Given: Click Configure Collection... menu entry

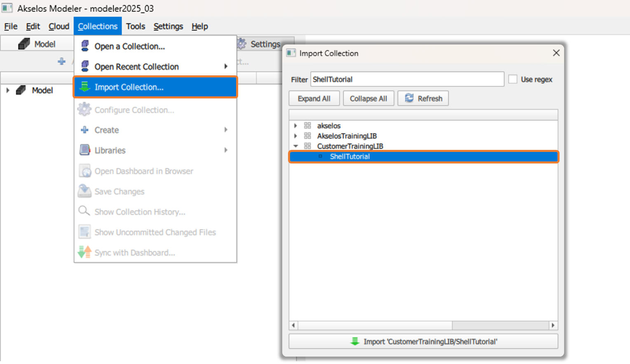Looking at the screenshot, I should point(155,110).
